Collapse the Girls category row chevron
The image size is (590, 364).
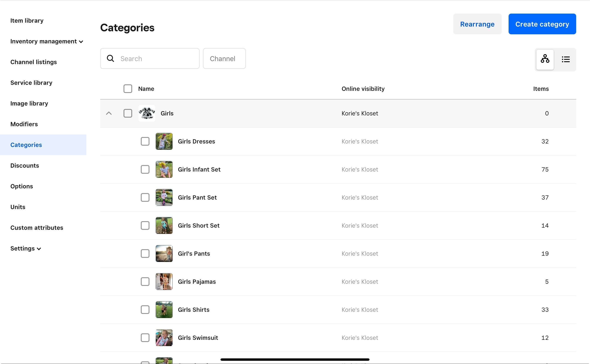pos(109,113)
